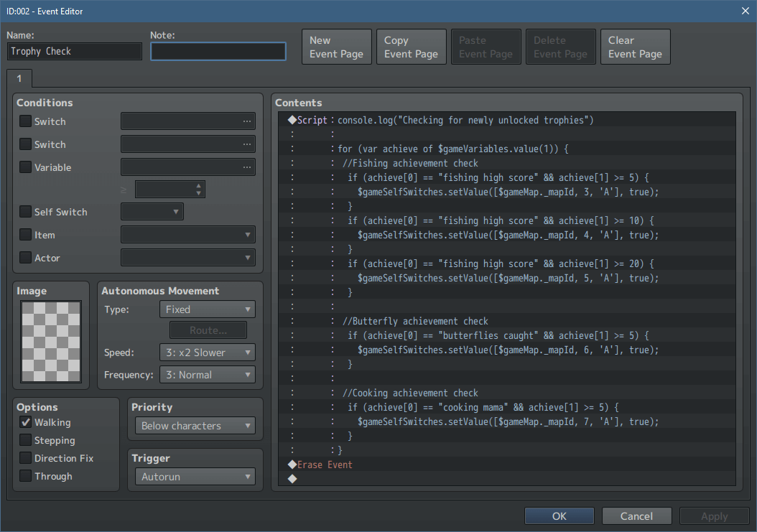Select the for loop $gameVariables line
Viewport: 757px width, 532px height.
507,149
